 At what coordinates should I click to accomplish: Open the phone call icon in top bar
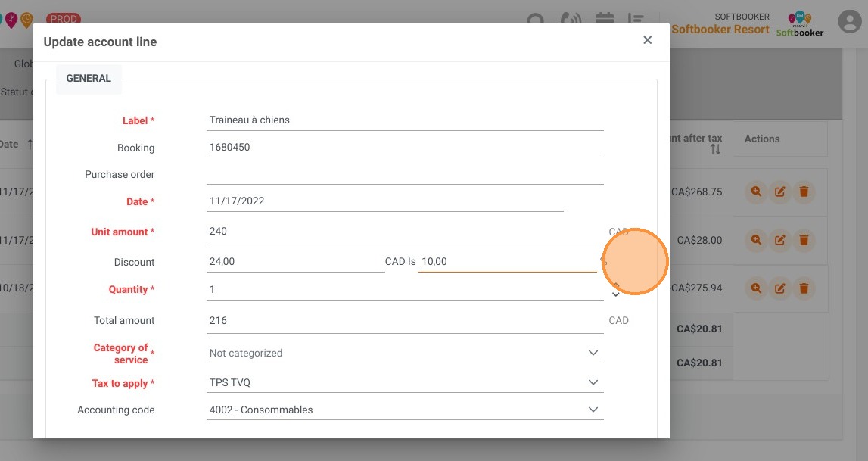pyautogui.click(x=571, y=18)
